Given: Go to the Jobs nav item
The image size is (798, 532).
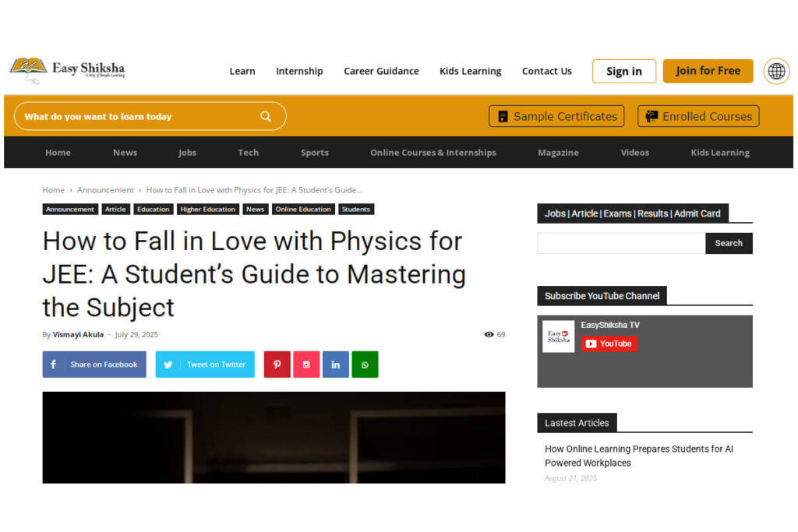Looking at the screenshot, I should pyautogui.click(x=187, y=153).
